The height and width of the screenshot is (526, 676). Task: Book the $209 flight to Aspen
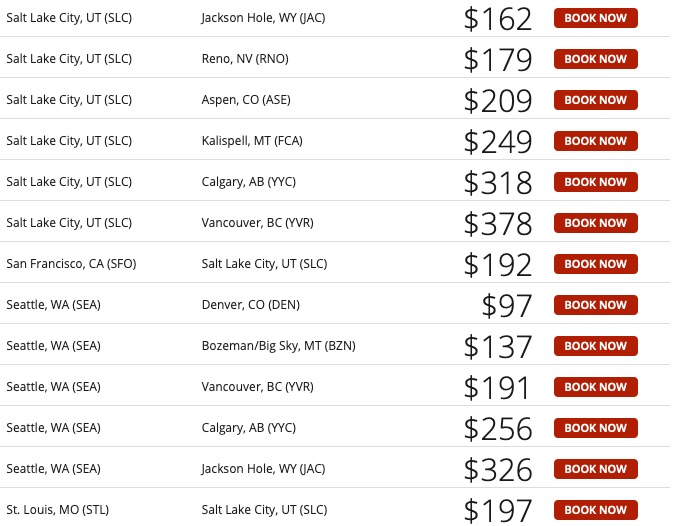click(x=595, y=100)
